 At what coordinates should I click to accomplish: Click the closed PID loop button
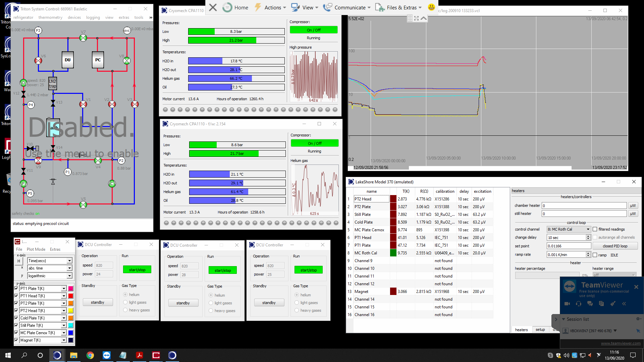(x=615, y=246)
